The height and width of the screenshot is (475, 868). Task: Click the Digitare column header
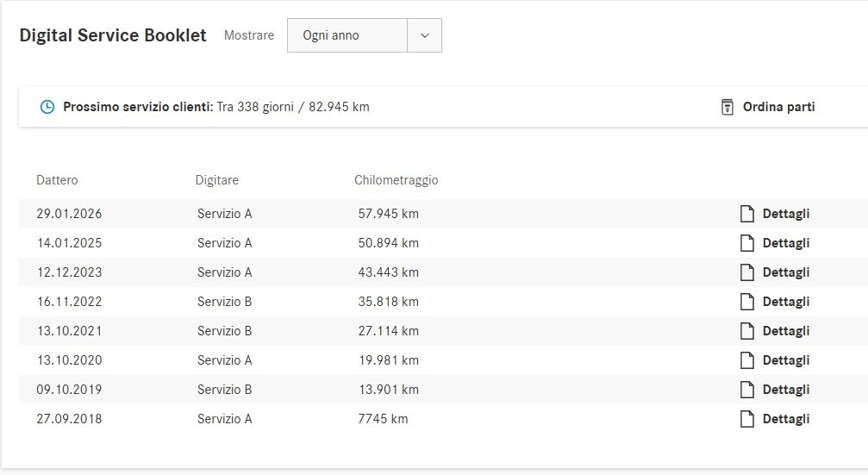tap(216, 180)
